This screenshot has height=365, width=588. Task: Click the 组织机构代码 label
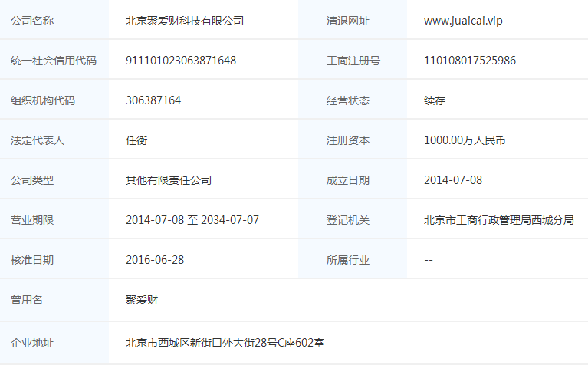[43, 100]
